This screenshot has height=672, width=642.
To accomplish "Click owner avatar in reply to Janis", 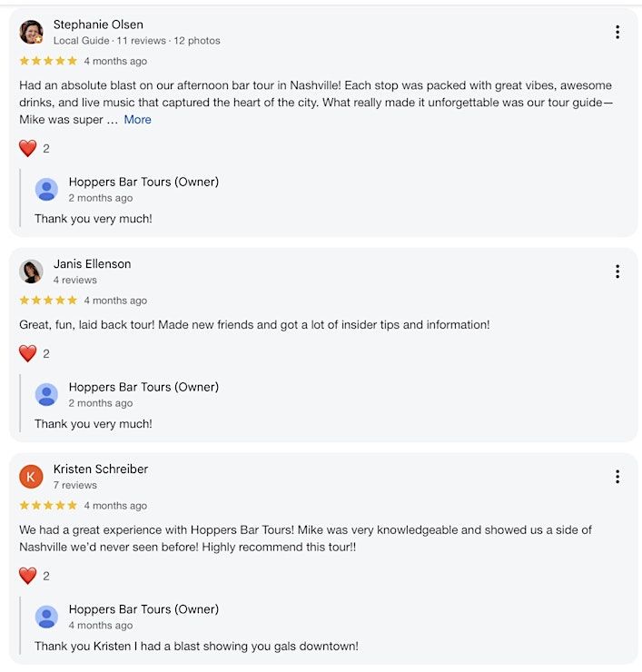I will point(46,395).
